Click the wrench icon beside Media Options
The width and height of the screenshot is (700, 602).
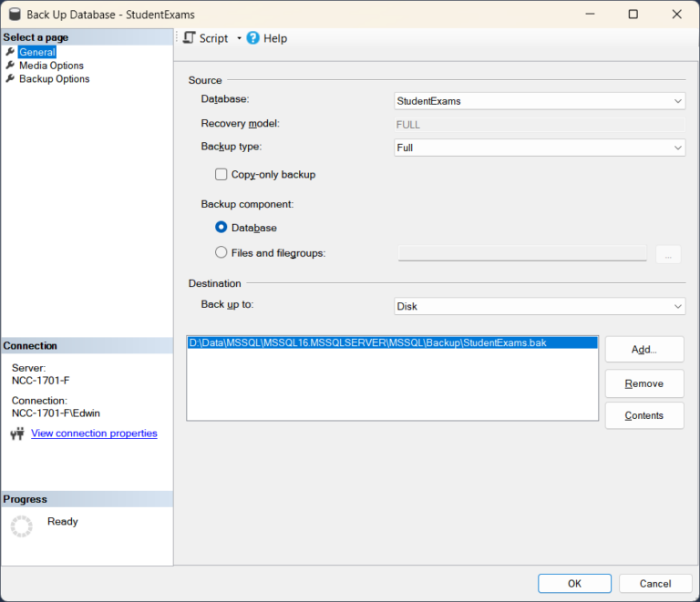click(10, 66)
